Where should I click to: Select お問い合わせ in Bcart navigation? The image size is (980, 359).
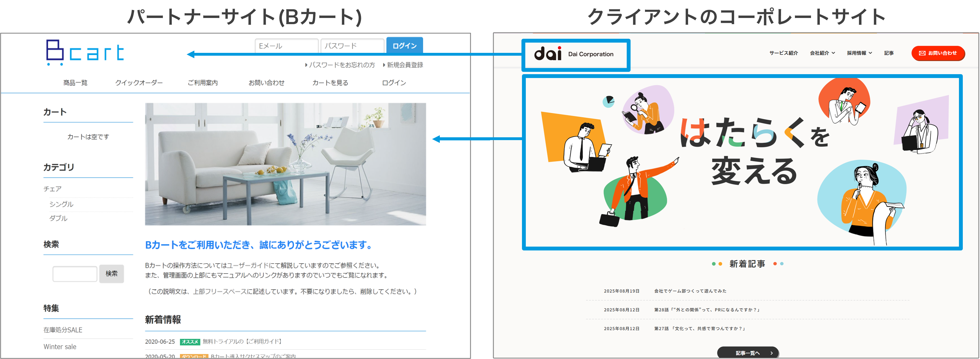266,83
